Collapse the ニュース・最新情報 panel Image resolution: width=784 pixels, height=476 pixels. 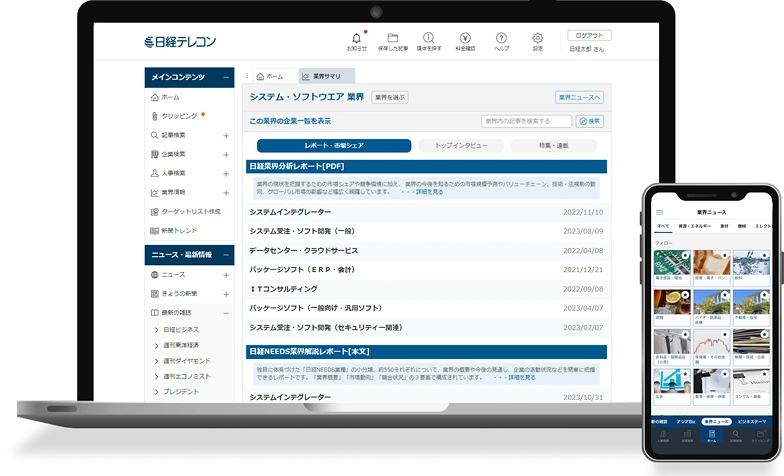click(226, 255)
